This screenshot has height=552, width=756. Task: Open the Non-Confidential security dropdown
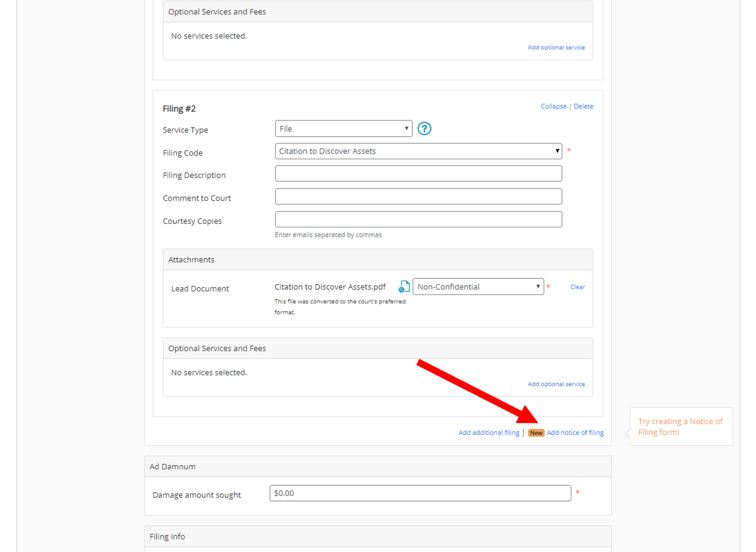478,287
